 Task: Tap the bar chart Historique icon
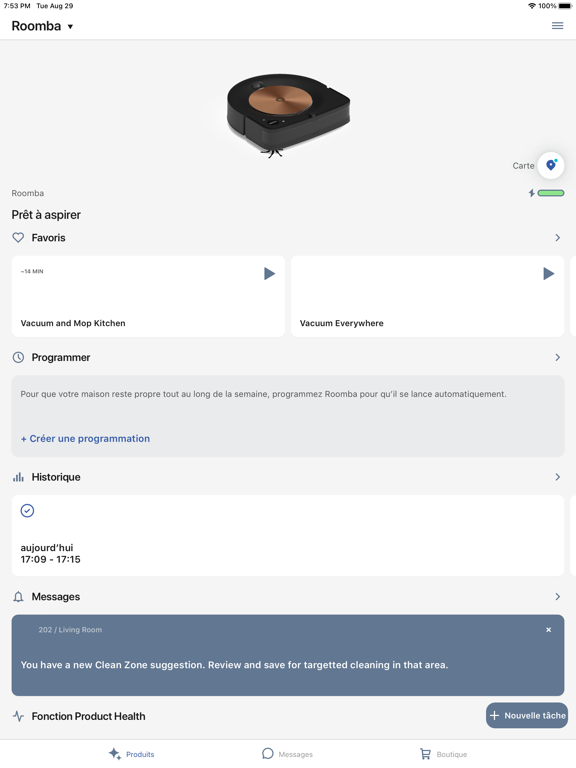[18, 477]
